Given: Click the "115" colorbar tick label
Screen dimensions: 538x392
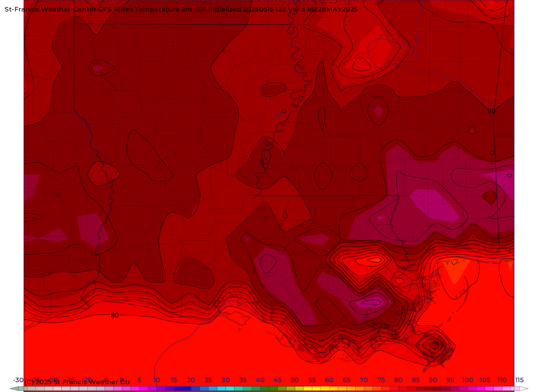Looking at the screenshot, I should (x=519, y=380).
